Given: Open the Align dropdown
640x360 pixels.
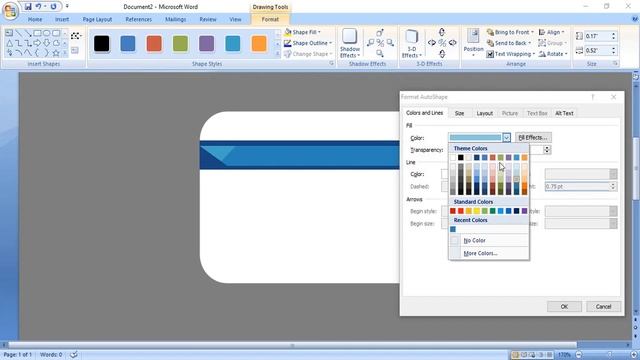Looking at the screenshot, I should (x=552, y=32).
